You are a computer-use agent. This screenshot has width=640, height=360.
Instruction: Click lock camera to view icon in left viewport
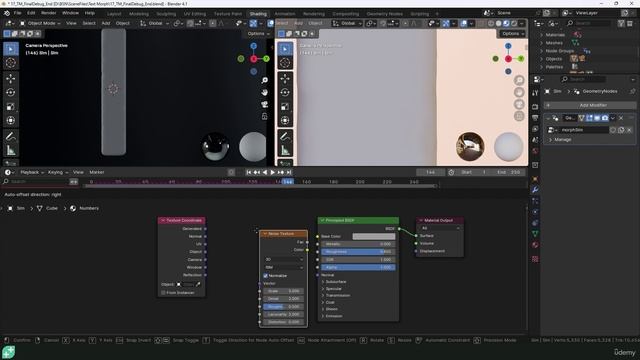(264, 116)
